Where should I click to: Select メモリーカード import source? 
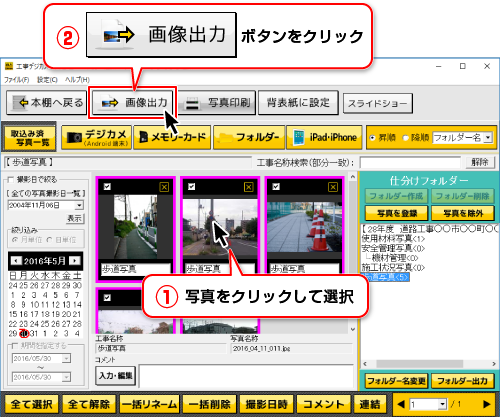(x=172, y=137)
